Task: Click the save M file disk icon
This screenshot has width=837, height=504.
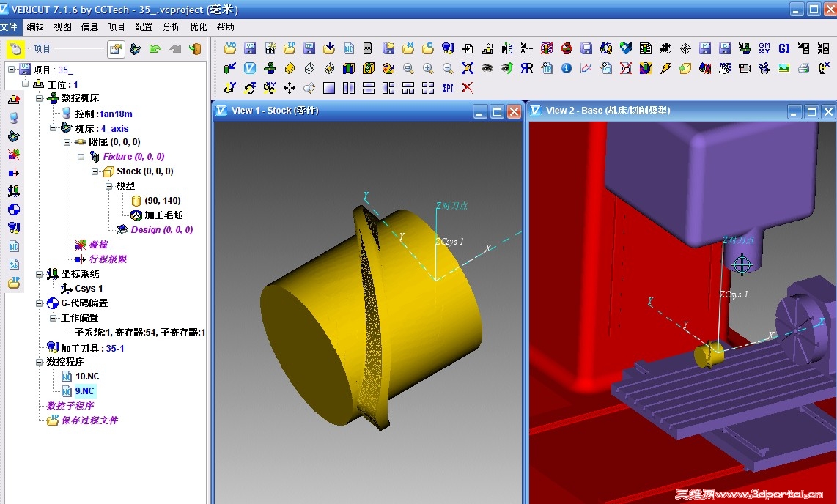Action: [x=705, y=48]
